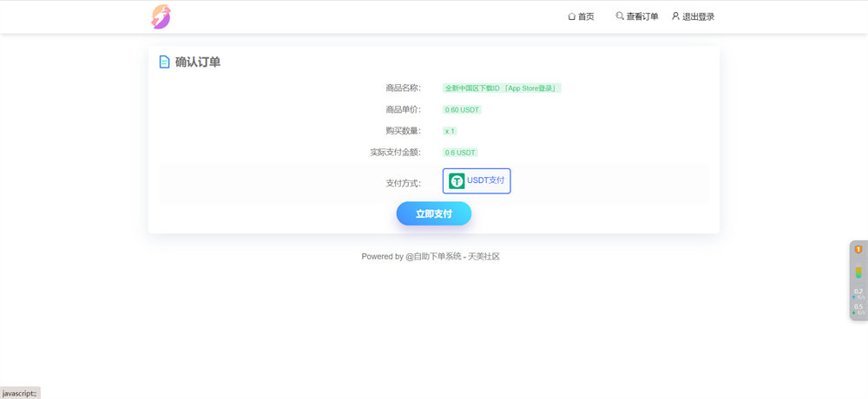Click the home icon beside 首页
The image size is (868, 399).
[x=571, y=16]
